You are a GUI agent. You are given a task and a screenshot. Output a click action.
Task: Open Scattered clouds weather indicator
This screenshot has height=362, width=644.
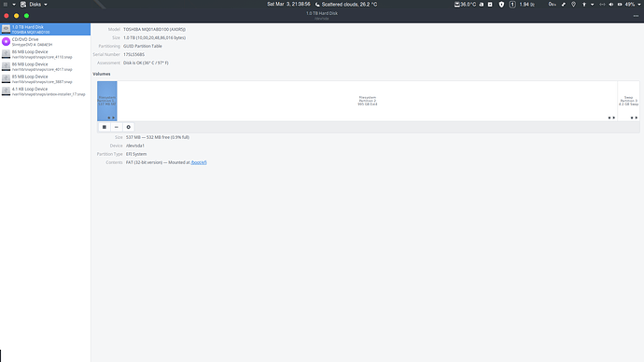346,5
